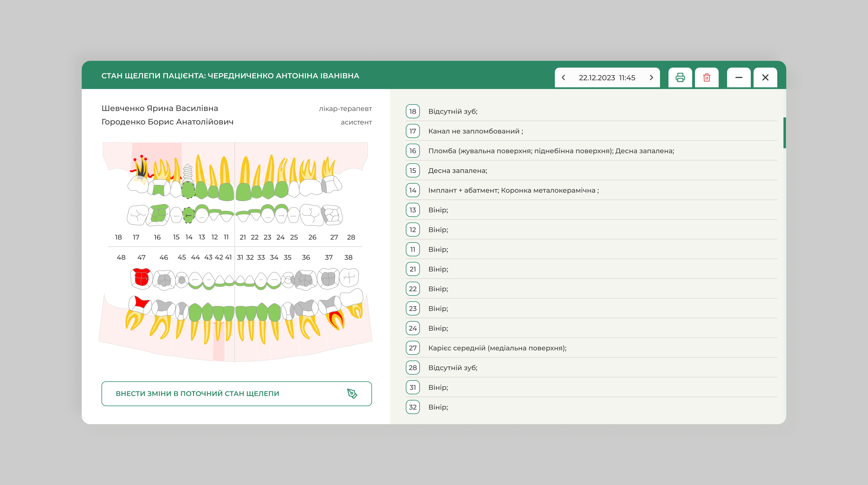The image size is (868, 485).
Task: Click the date 22.12.2023 11:45 field
Action: (x=607, y=78)
